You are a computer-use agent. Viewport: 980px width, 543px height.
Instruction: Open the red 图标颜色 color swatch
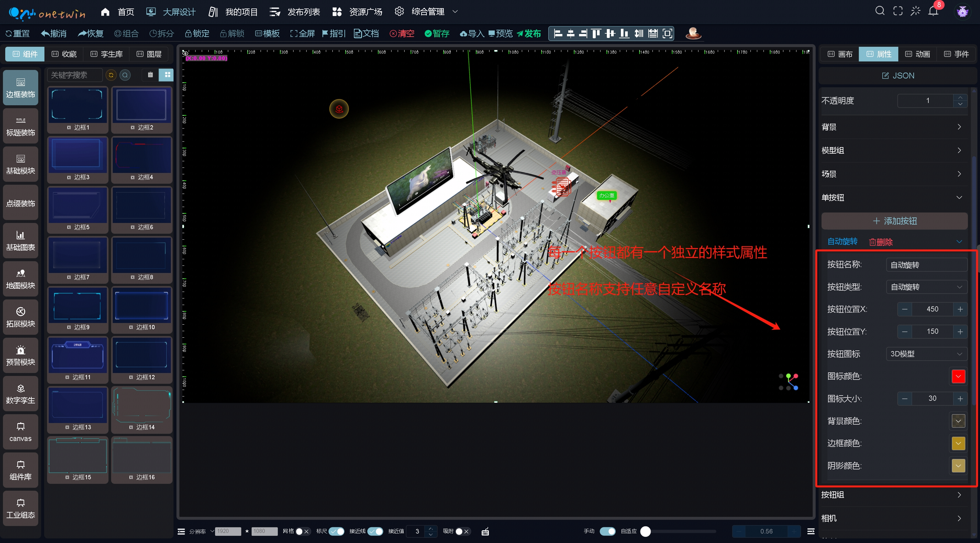coord(958,376)
